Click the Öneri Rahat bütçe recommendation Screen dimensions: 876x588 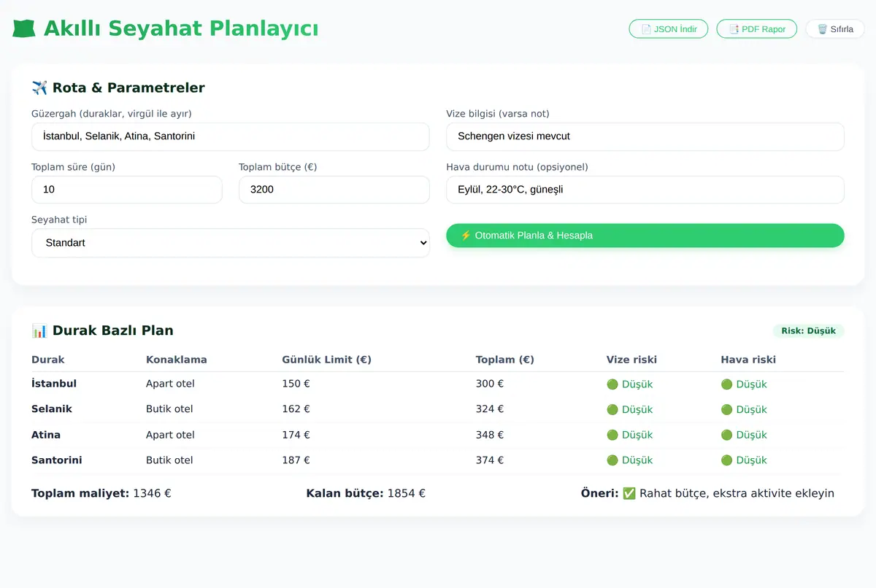(707, 493)
